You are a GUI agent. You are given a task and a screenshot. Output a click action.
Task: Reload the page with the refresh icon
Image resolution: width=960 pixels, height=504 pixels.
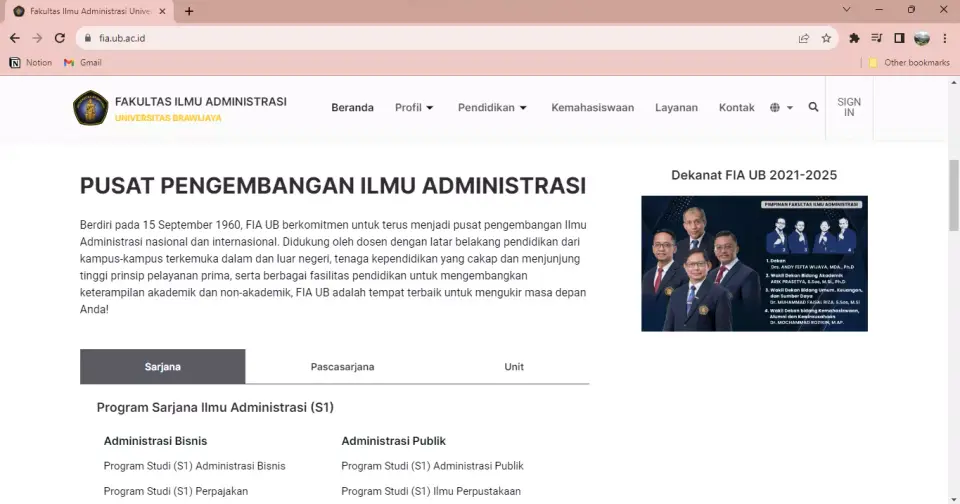coord(59,38)
